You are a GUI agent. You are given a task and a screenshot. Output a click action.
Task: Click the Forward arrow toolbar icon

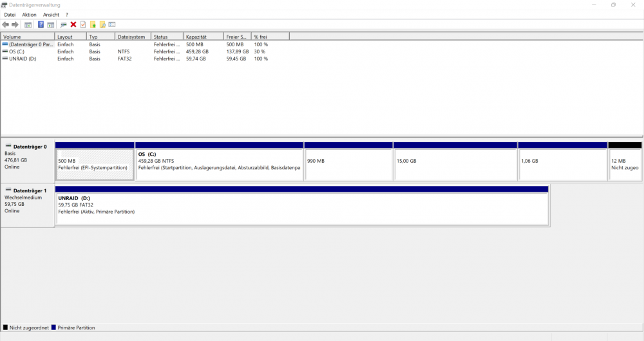(15, 24)
